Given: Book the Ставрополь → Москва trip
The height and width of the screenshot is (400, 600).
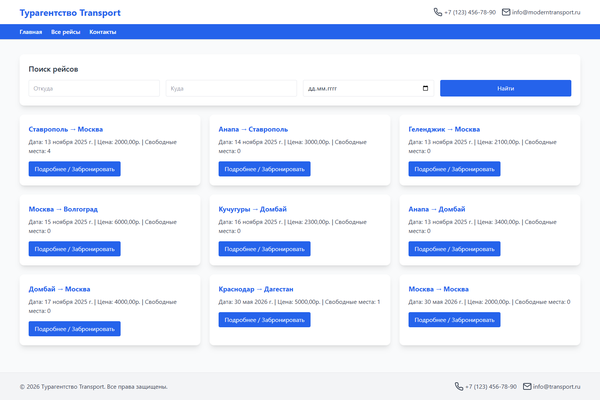Looking at the screenshot, I should (x=75, y=169).
